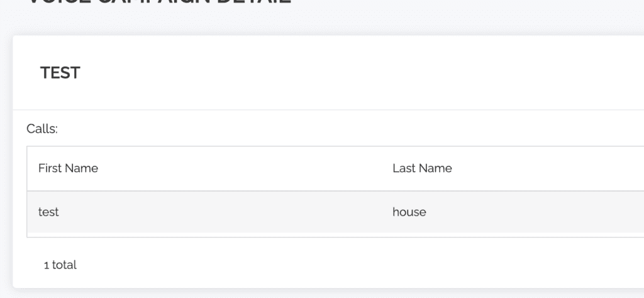Click the gray background between heading and card
Image resolution: width=644 pixels, height=298 pixels.
[x=314, y=25]
